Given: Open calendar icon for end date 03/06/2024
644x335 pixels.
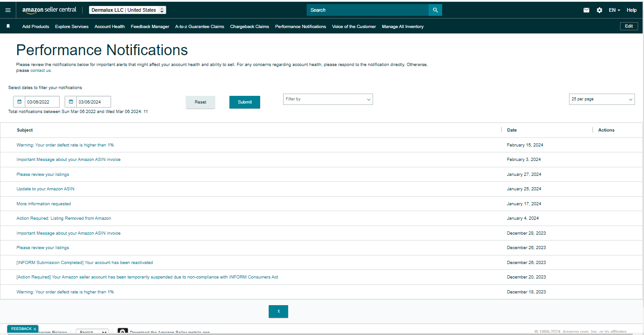Looking at the screenshot, I should pyautogui.click(x=71, y=102).
